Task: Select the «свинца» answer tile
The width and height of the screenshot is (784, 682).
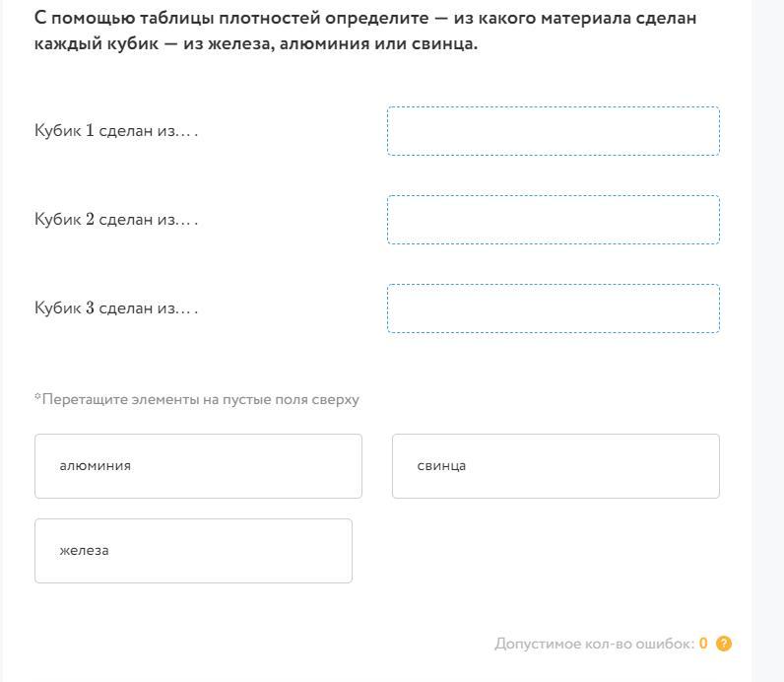Action: pos(555,466)
